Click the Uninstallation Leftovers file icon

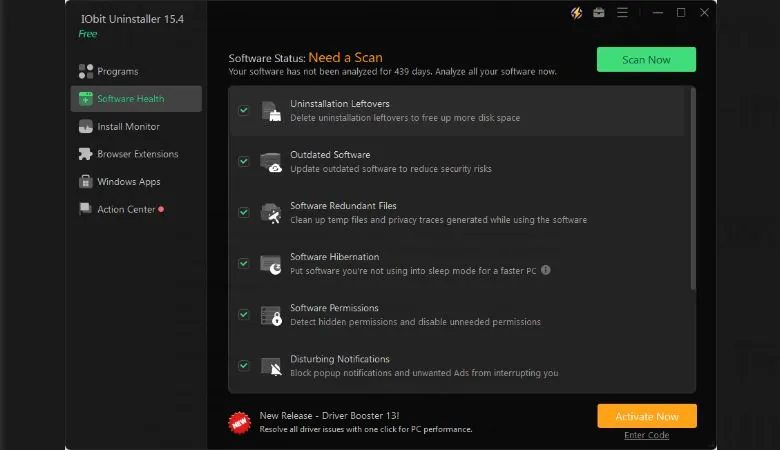271,111
